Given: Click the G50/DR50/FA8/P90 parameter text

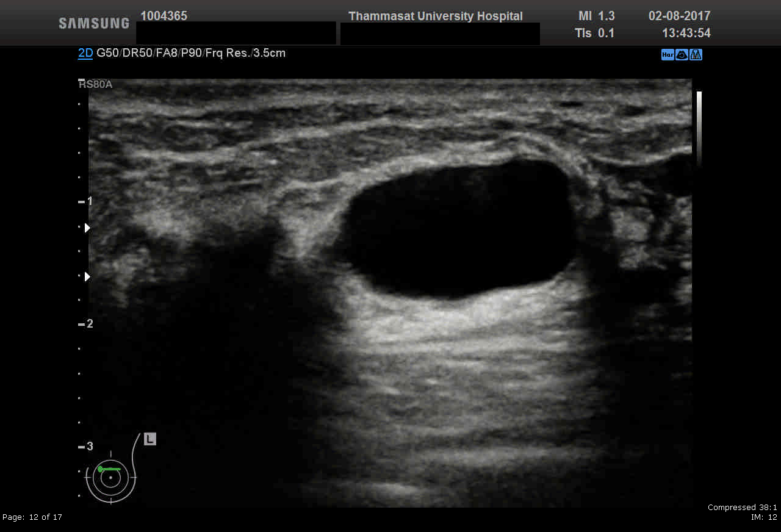Looking at the screenshot, I should 149,53.
